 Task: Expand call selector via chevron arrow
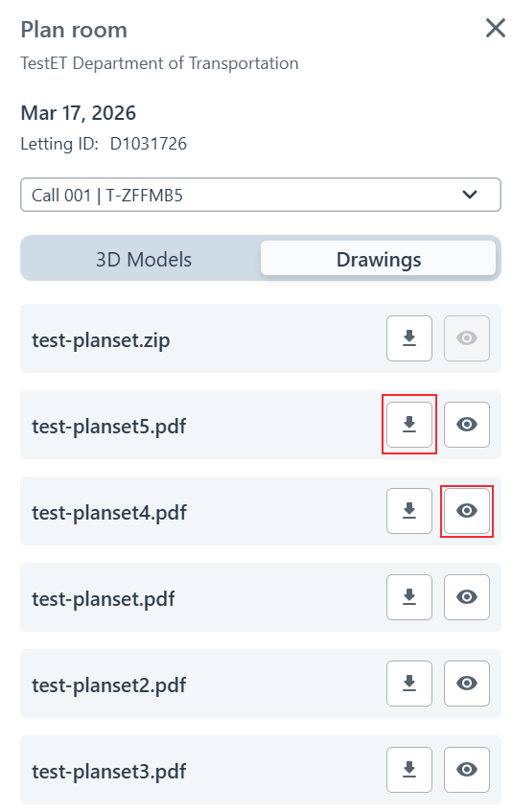(470, 195)
